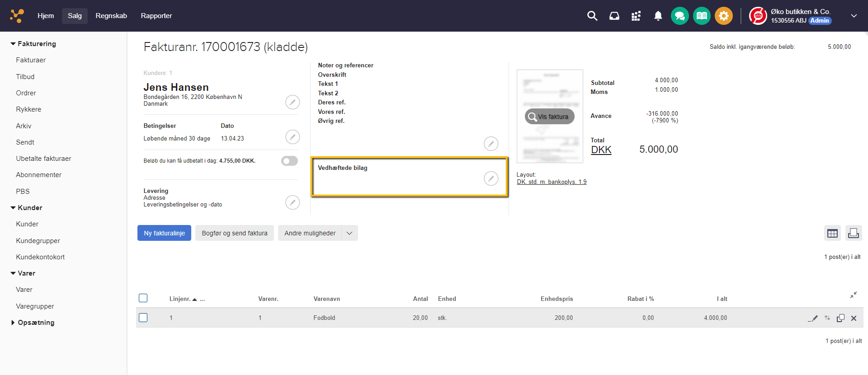Edit Vedhæftede bilag with pencil icon
This screenshot has height=375, width=868.
click(x=491, y=178)
